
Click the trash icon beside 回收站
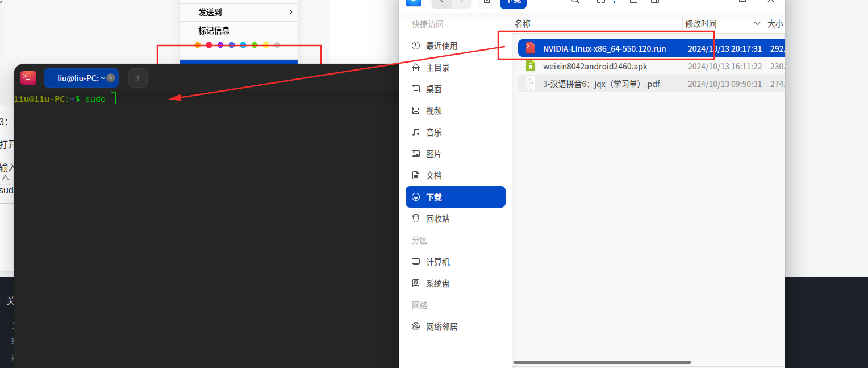416,219
